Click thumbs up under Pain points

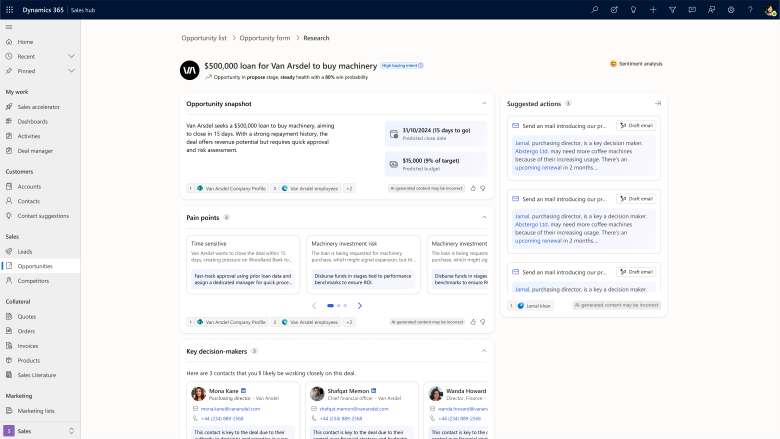coord(473,322)
